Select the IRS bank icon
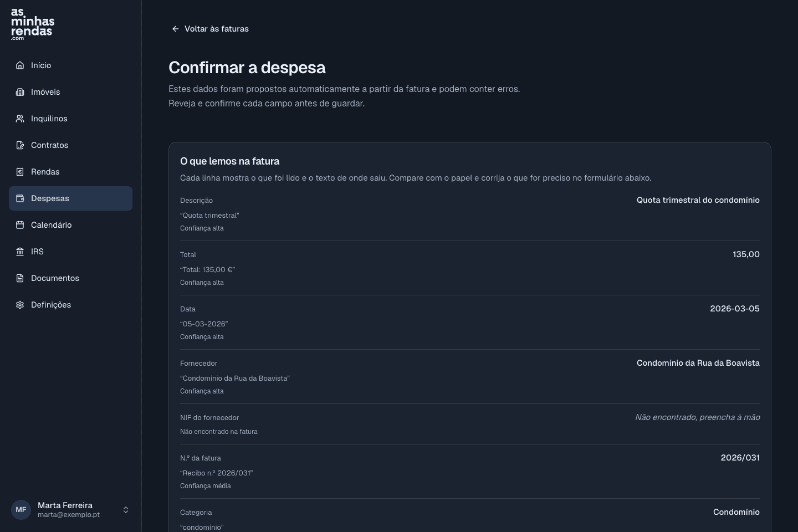This screenshot has height=532, width=798. tap(20, 252)
